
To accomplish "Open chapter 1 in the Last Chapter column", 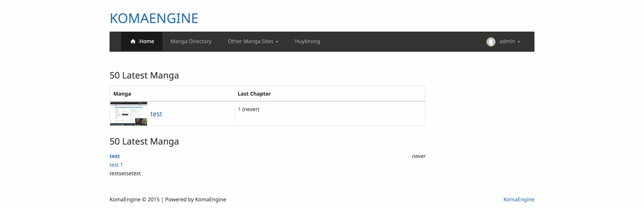I will [239, 109].
